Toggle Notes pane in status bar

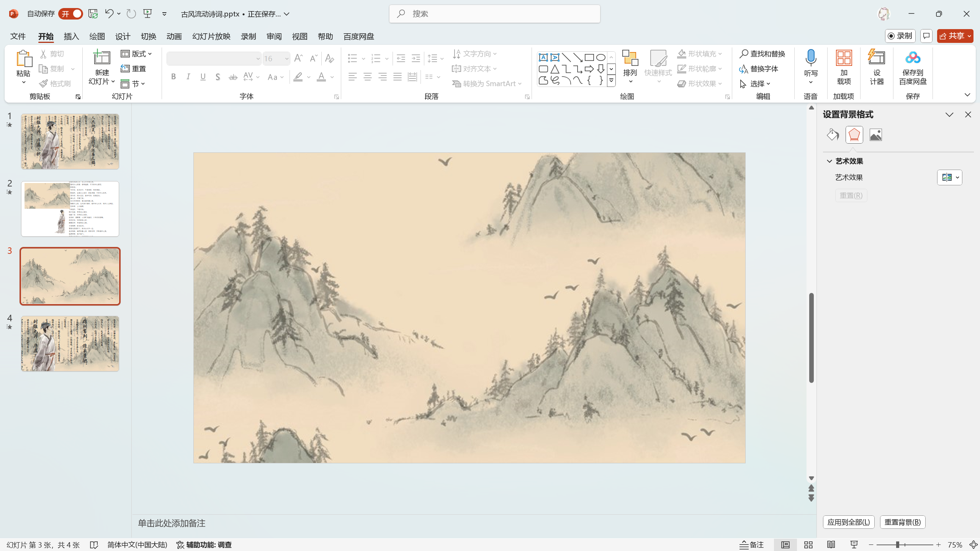click(751, 544)
